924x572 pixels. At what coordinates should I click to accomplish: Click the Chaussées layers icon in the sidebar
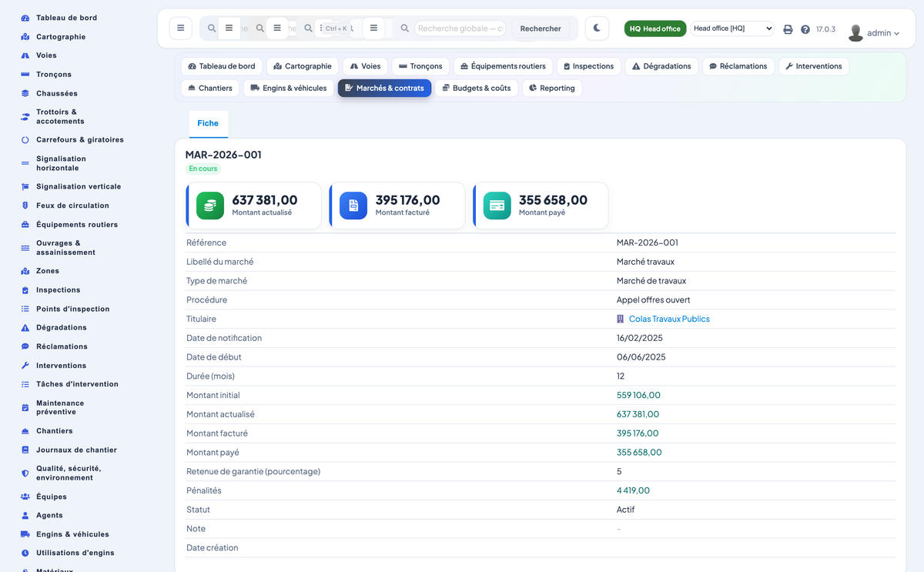[25, 93]
